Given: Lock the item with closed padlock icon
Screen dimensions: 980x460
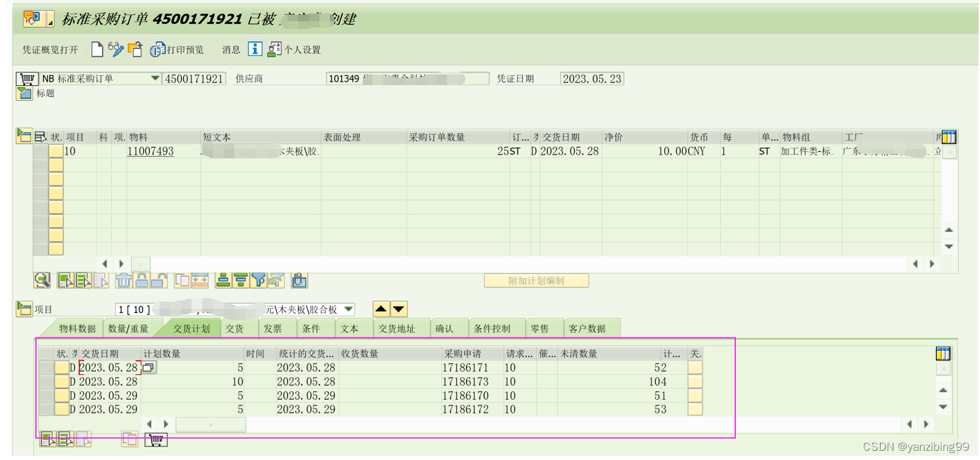Looking at the screenshot, I should [x=141, y=280].
